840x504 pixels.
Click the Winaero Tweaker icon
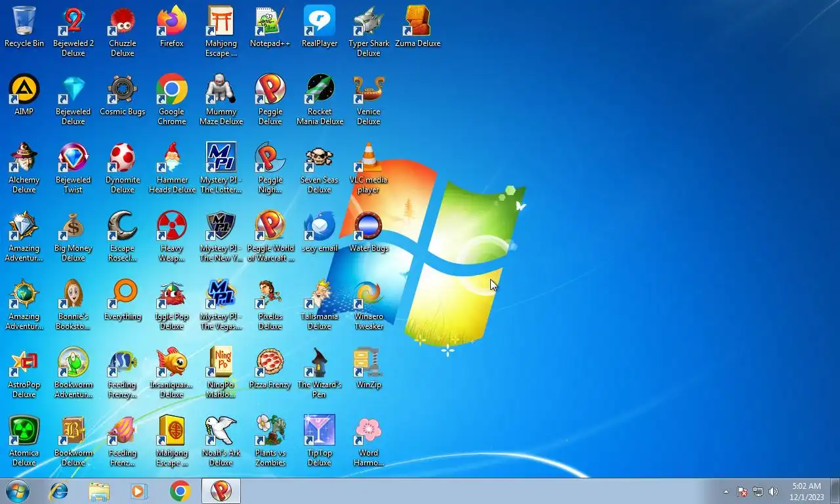369,304
